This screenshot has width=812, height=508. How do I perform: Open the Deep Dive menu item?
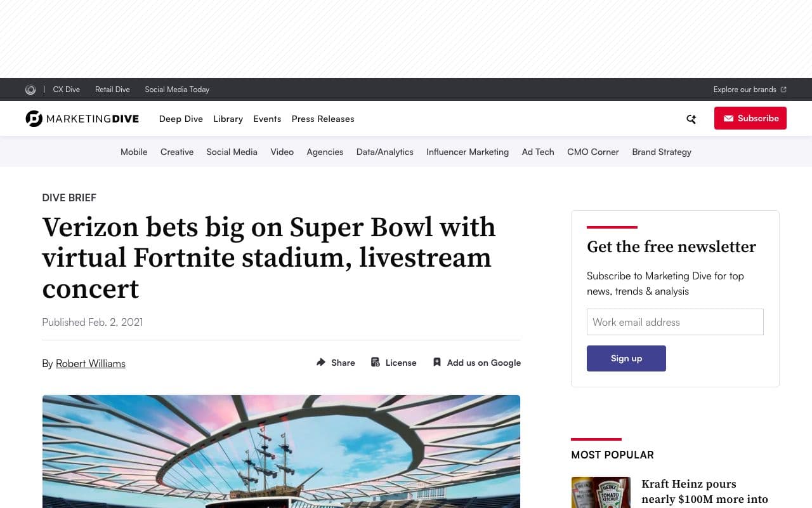(x=181, y=119)
